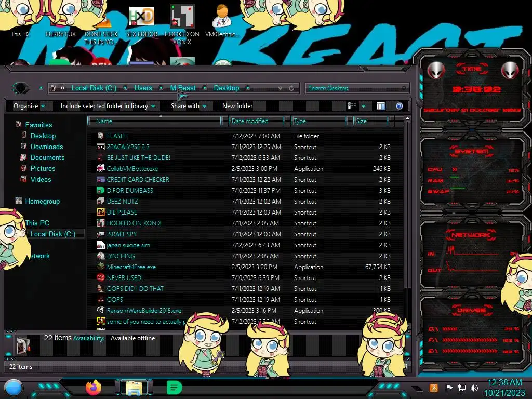Go to Local Disk (C:) in breadcrumb

pos(94,88)
